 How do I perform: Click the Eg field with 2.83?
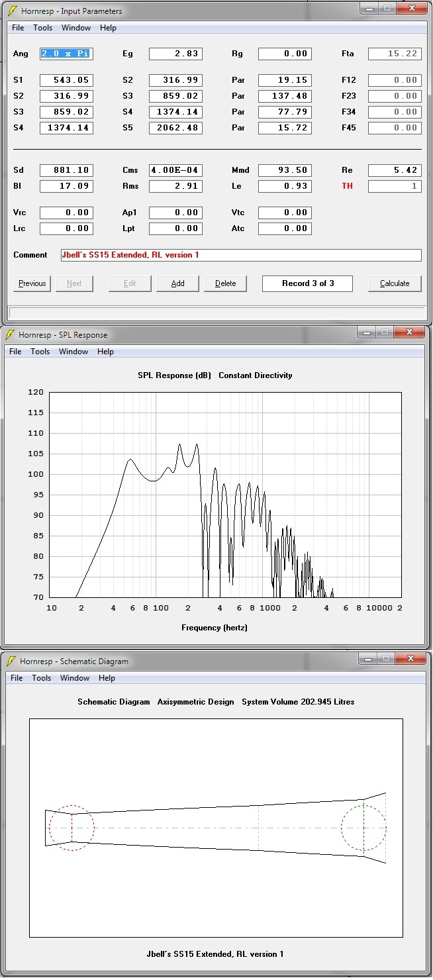(x=175, y=54)
